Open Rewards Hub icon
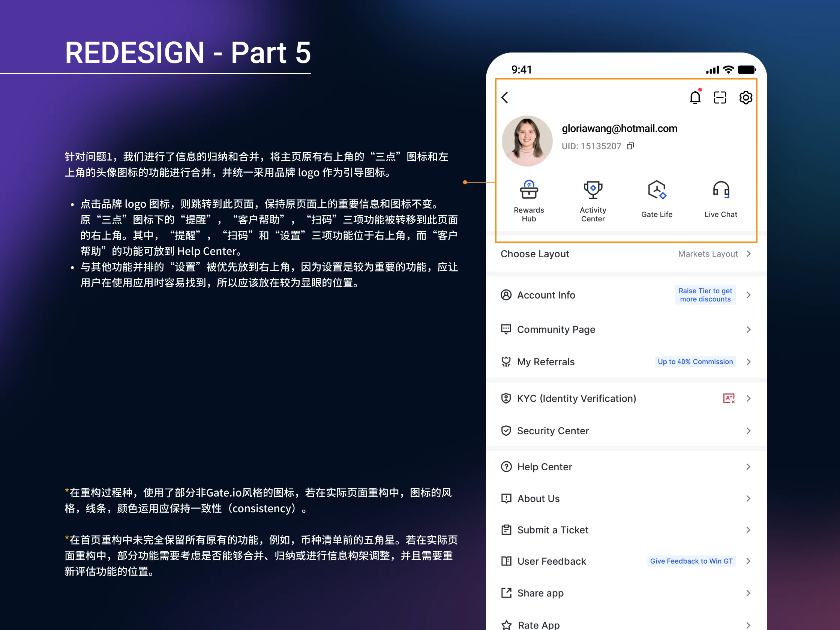 click(x=529, y=189)
